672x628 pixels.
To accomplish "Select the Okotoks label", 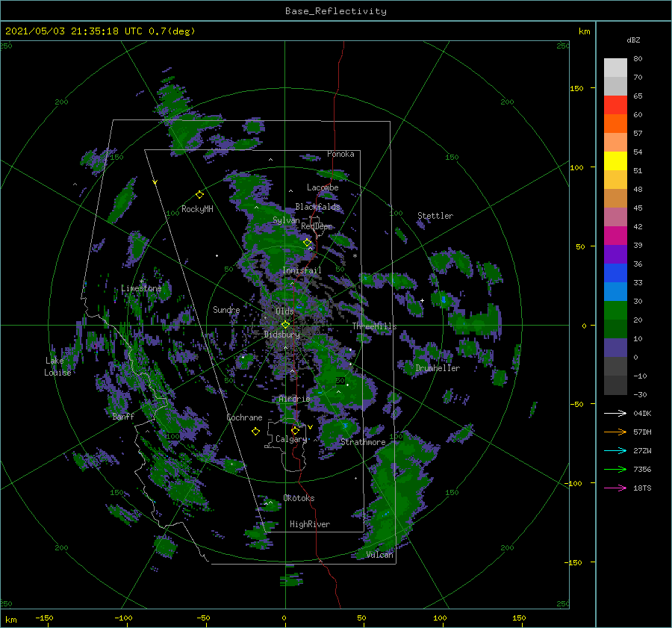I will [299, 498].
